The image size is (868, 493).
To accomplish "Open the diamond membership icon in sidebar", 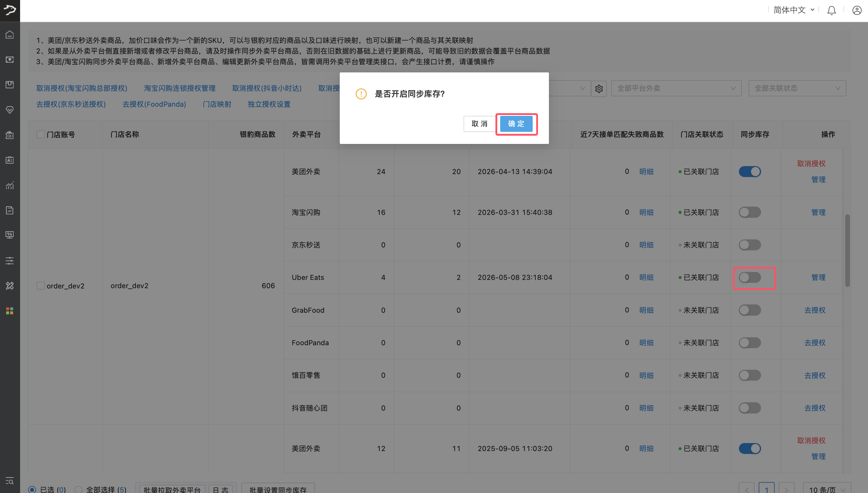I will point(10,110).
